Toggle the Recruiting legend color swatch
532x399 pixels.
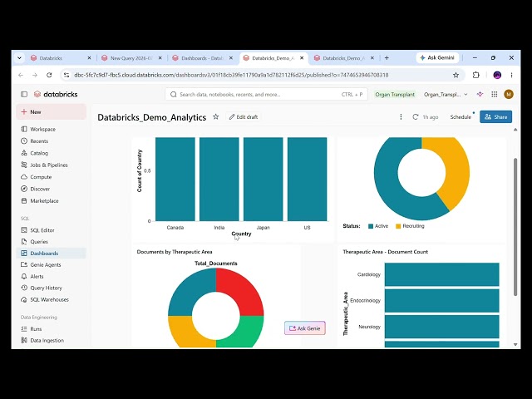point(398,226)
